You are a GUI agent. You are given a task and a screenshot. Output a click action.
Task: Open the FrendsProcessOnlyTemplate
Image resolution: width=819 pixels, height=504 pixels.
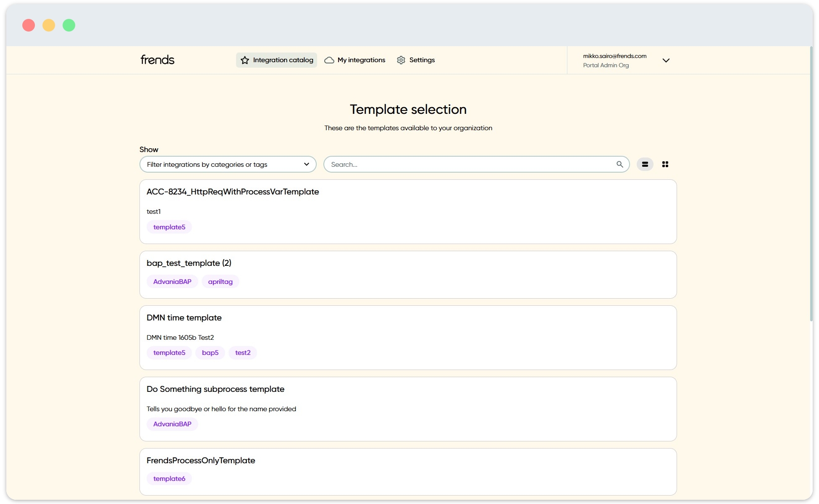[x=201, y=460]
